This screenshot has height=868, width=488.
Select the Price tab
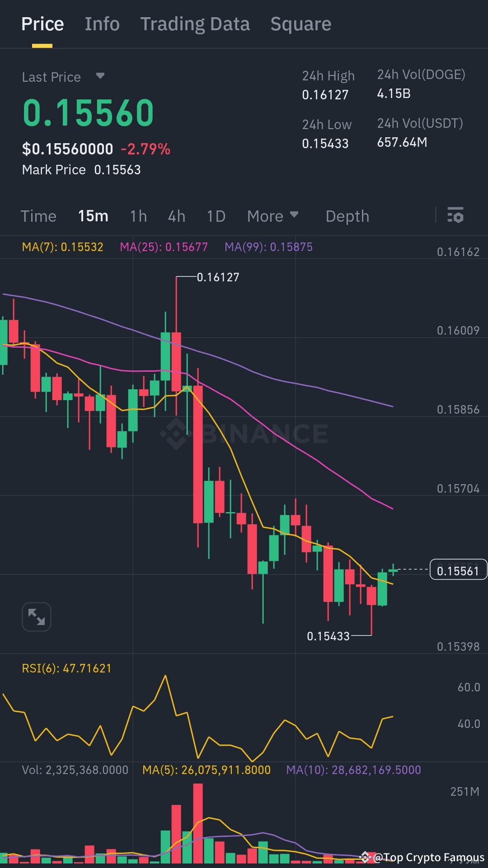(42, 24)
